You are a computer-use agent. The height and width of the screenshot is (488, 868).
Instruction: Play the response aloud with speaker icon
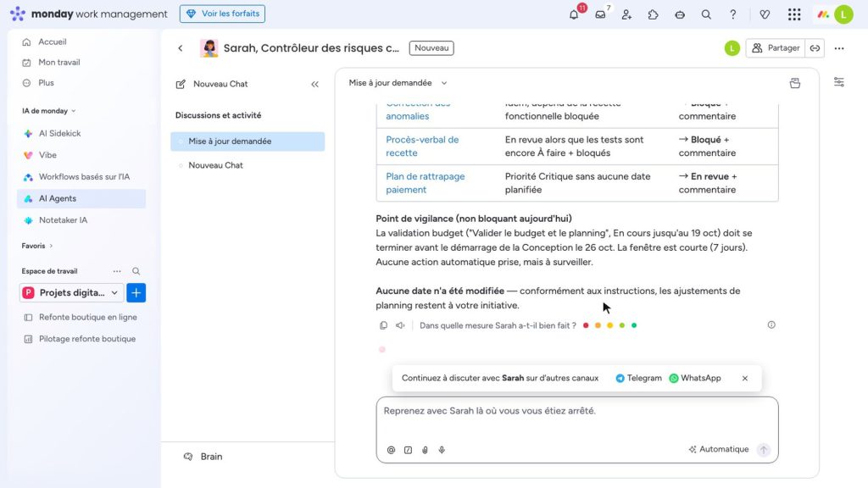[400, 325]
